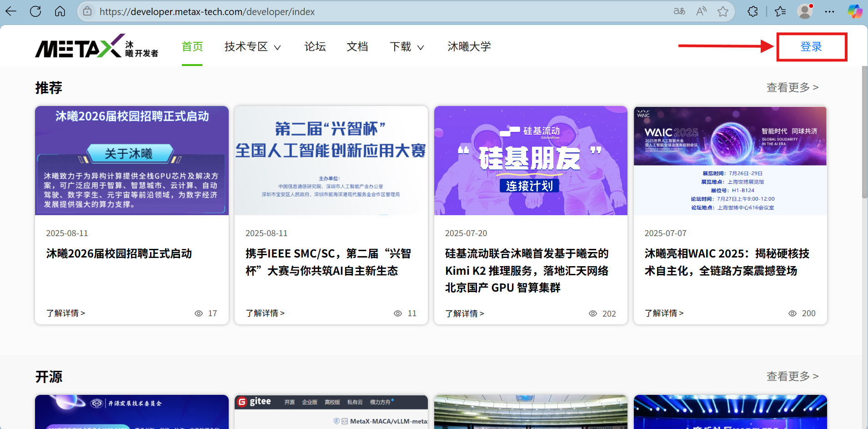Click 查看更多 in the 推荐 section
The width and height of the screenshot is (868, 429).
tap(793, 87)
